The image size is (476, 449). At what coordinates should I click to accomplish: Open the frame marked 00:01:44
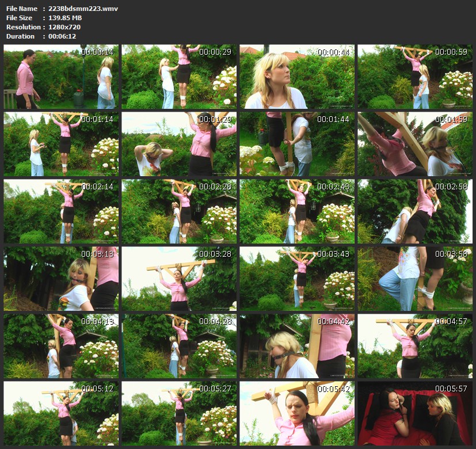pyautogui.click(x=297, y=144)
